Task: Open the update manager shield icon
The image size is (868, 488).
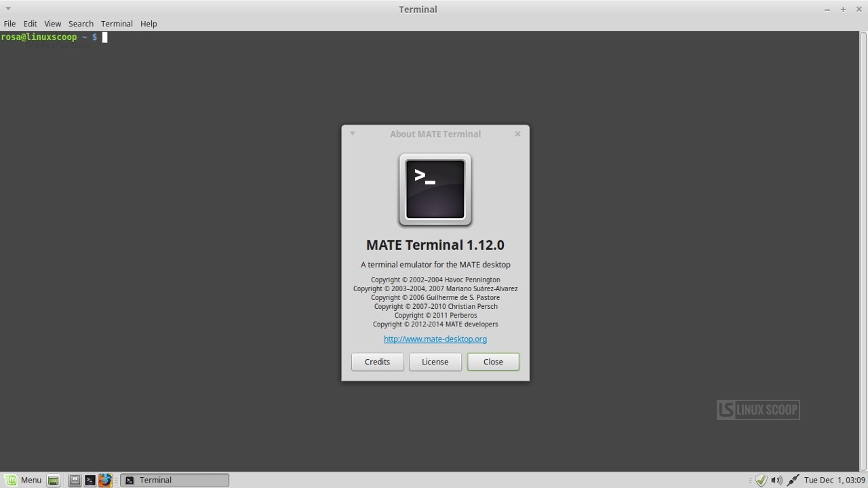Action: coord(761,480)
